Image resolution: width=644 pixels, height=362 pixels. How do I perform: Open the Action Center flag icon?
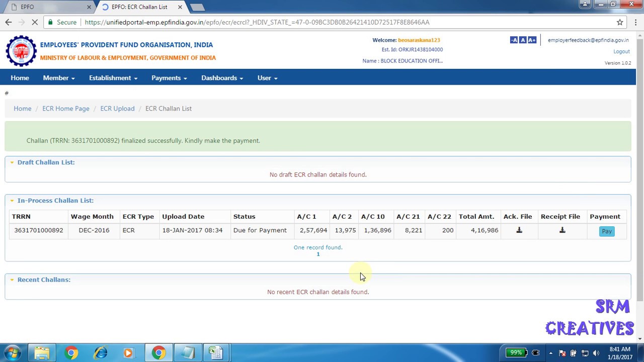click(x=562, y=353)
